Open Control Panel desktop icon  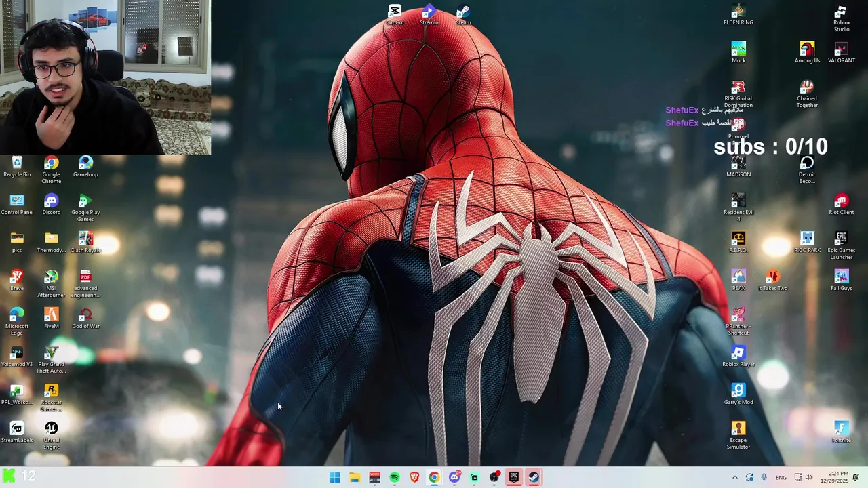(17, 205)
